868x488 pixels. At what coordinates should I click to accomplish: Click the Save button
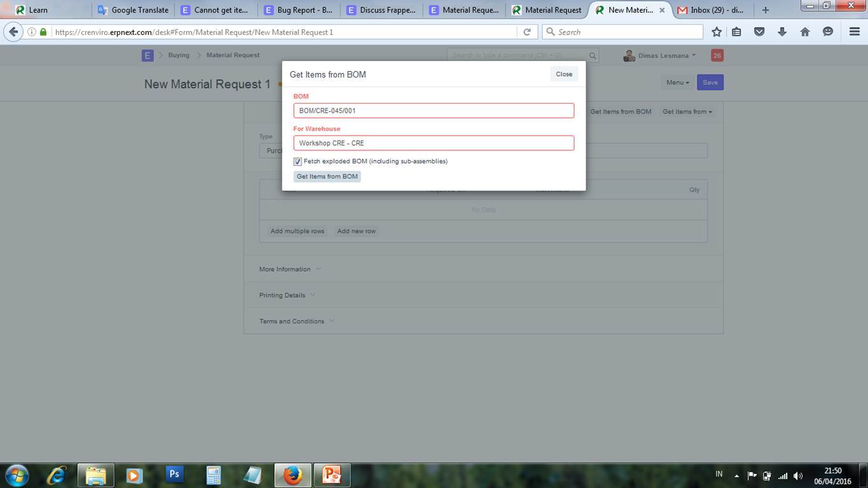[x=710, y=82]
